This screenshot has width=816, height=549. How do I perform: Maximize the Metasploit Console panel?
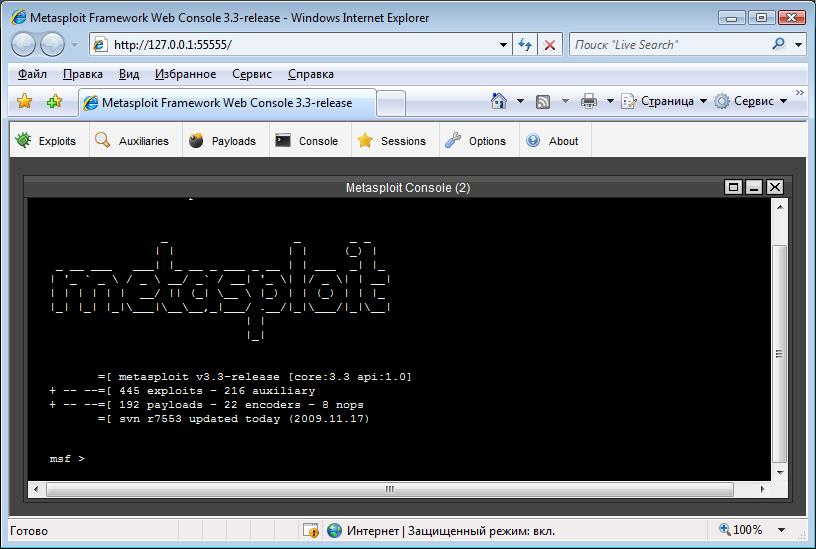click(733, 187)
